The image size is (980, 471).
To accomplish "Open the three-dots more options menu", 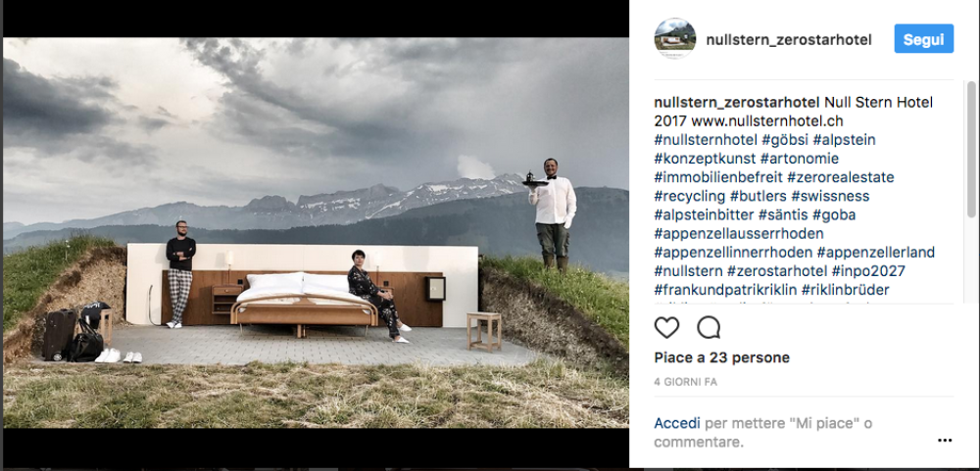I will pyautogui.click(x=945, y=441).
